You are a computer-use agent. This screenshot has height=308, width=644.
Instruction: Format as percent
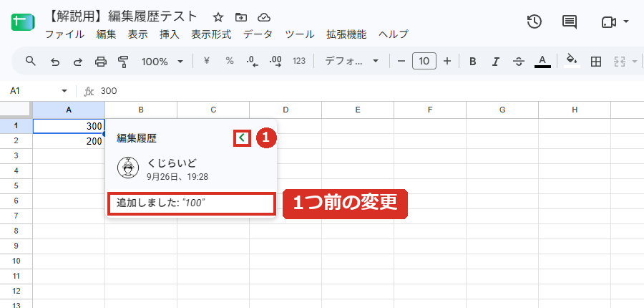[230, 61]
